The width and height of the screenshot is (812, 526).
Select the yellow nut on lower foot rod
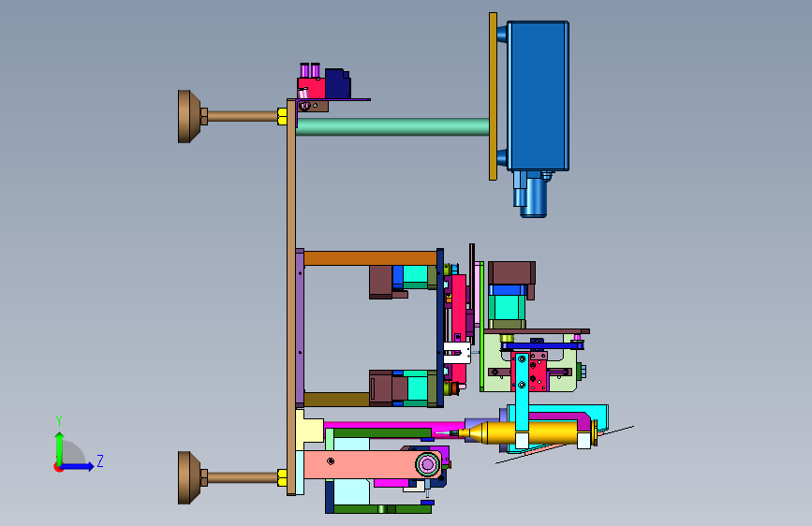tap(282, 477)
